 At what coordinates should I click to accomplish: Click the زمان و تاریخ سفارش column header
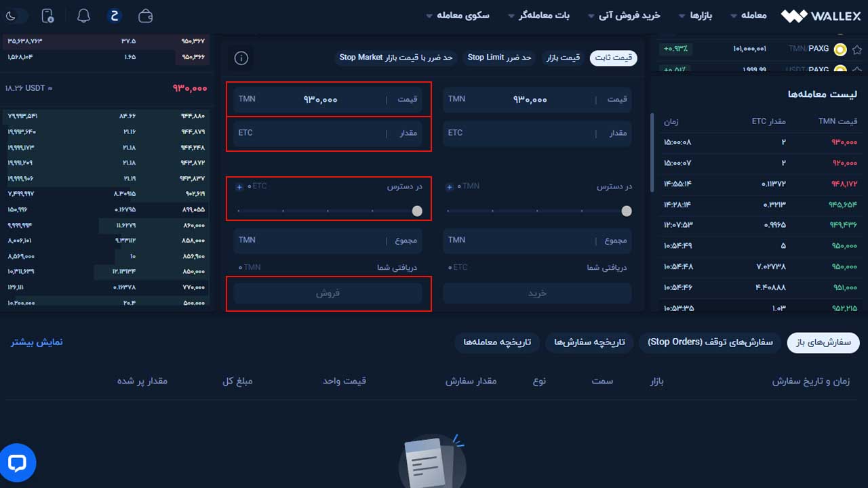tap(810, 381)
